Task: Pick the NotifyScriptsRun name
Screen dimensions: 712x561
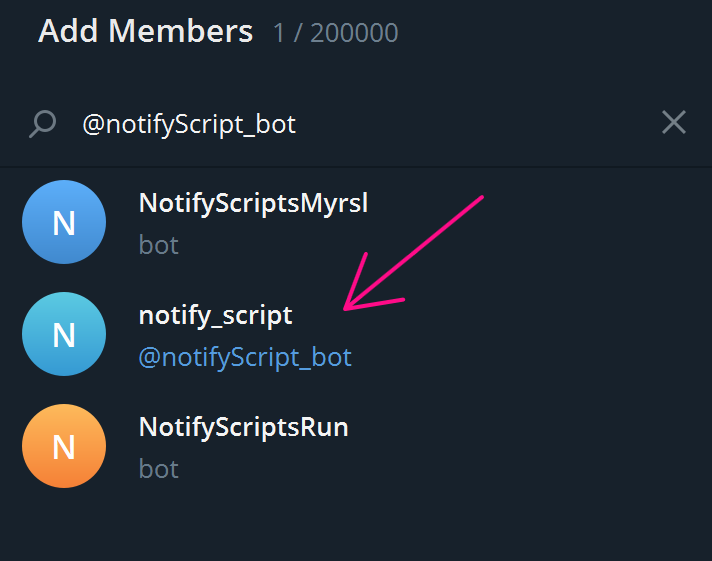Action: 243,427
